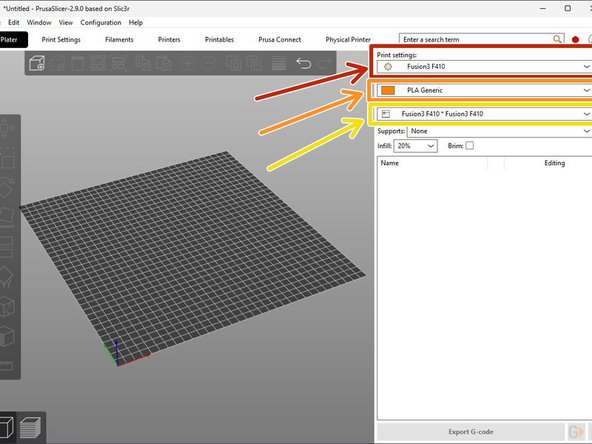592x444 pixels.
Task: Click the orange filament color swatch
Action: [388, 90]
